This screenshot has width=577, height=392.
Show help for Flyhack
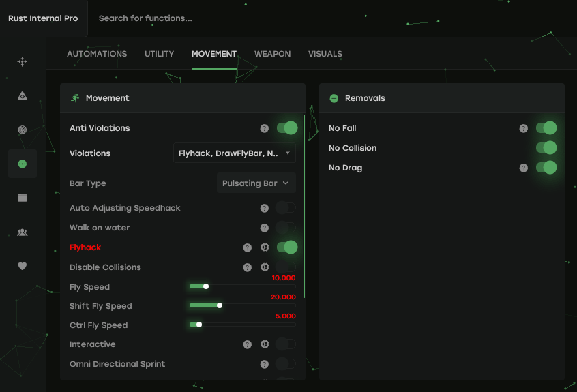click(248, 248)
